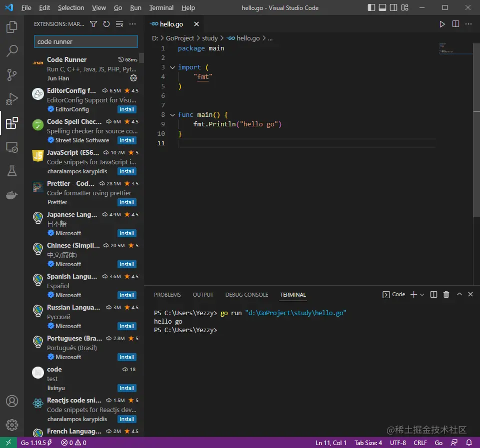Open the Search view in activity bar
This screenshot has height=448, width=480.
pos(12,51)
